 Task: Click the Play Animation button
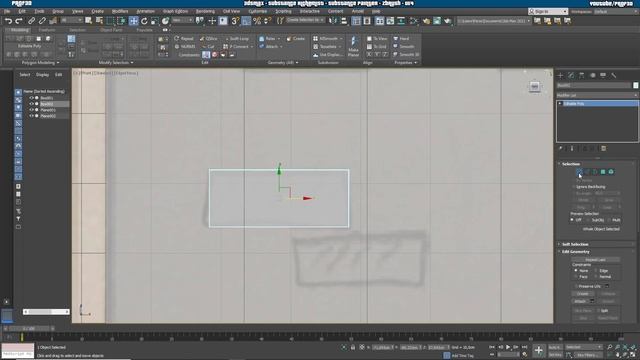tap(508, 347)
